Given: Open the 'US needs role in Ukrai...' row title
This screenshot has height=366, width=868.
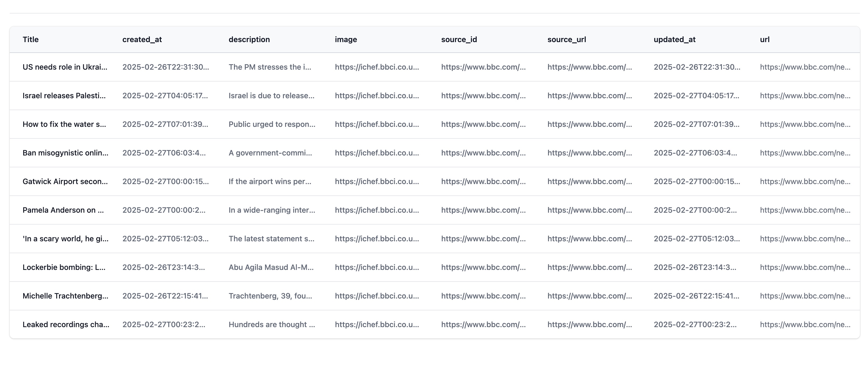Looking at the screenshot, I should pyautogui.click(x=65, y=67).
